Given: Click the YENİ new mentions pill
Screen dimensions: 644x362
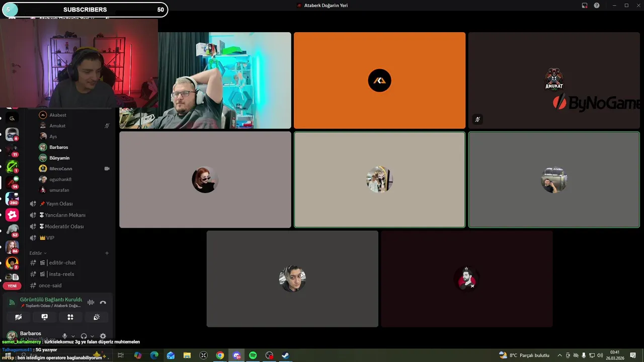Looking at the screenshot, I should pos(12,286).
